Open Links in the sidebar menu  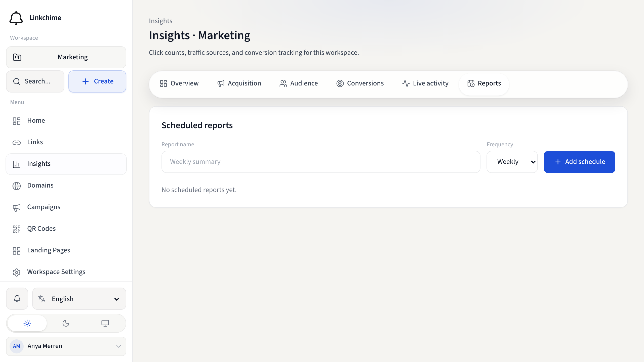[x=66, y=142]
